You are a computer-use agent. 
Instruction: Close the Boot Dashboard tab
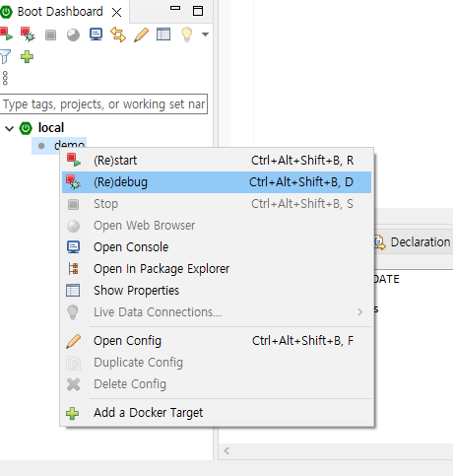coord(116,13)
